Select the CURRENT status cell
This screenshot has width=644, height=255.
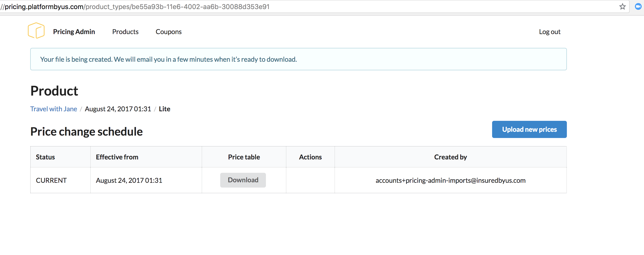coord(51,180)
